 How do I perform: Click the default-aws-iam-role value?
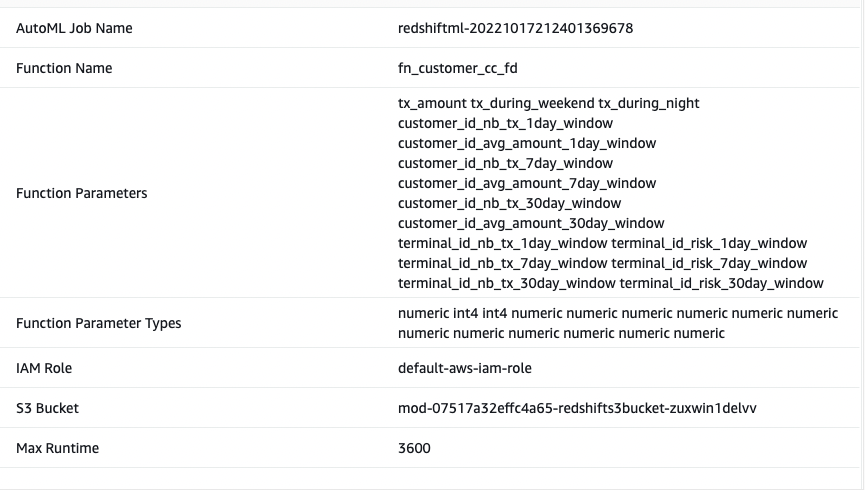click(464, 368)
